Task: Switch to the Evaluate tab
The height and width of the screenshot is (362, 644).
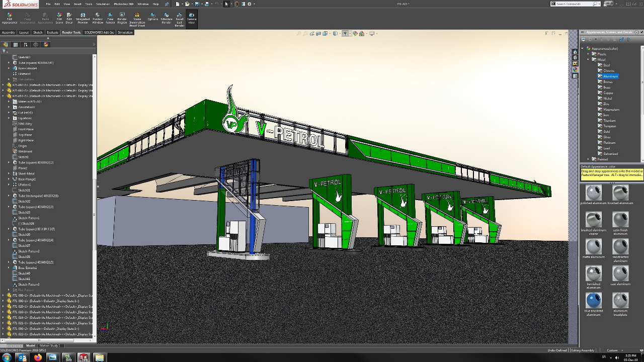Action: pyautogui.click(x=52, y=32)
